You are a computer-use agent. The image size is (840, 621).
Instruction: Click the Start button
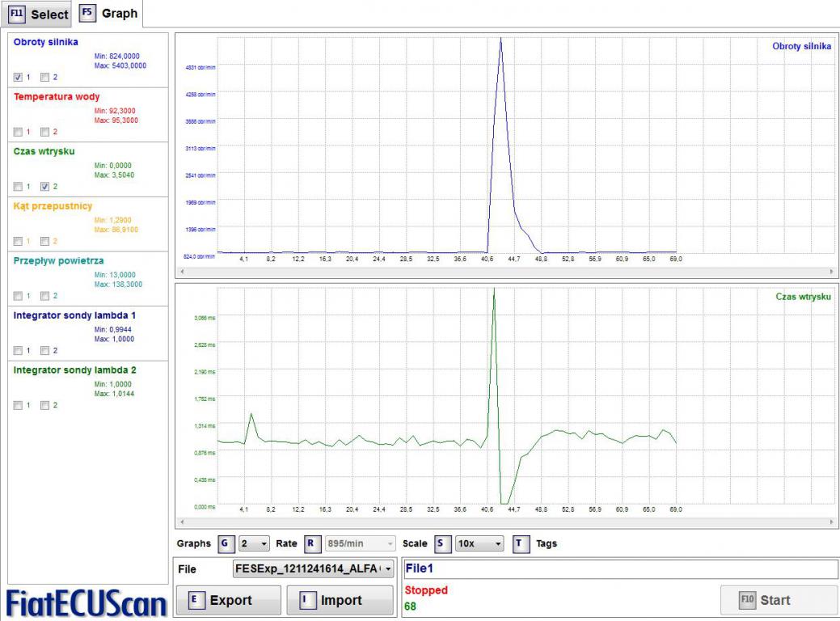(779, 600)
